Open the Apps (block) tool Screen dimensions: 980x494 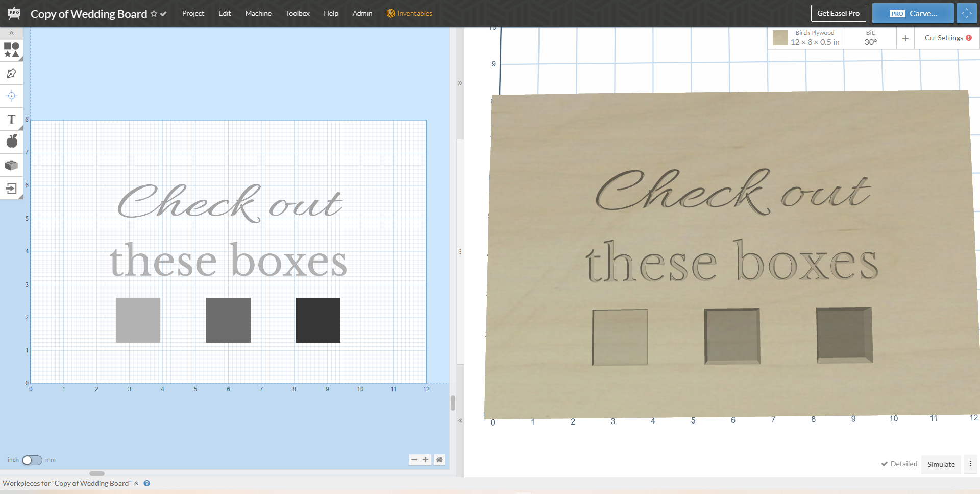(11, 165)
